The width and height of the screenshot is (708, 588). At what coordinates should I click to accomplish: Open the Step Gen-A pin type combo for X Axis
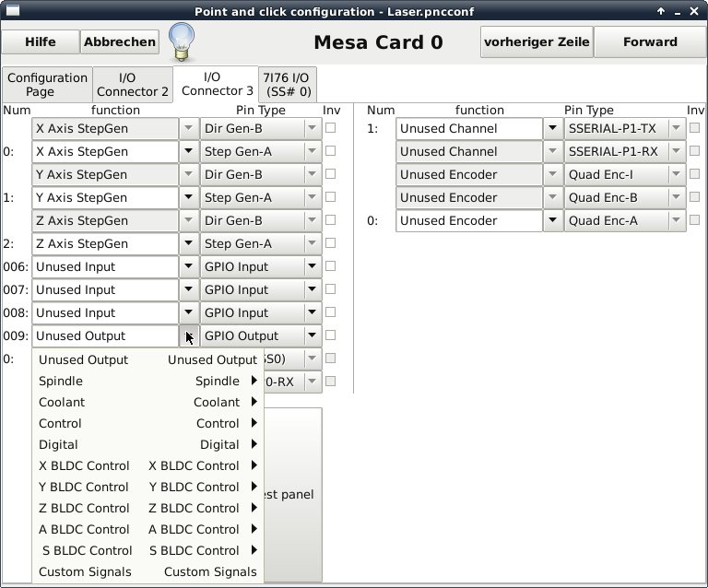(261, 152)
